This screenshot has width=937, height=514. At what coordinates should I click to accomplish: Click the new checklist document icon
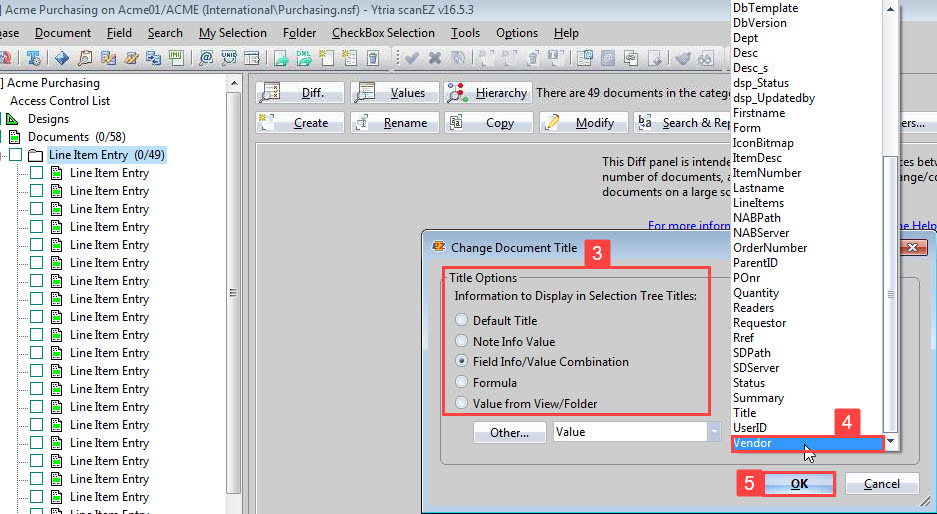[x=349, y=57]
